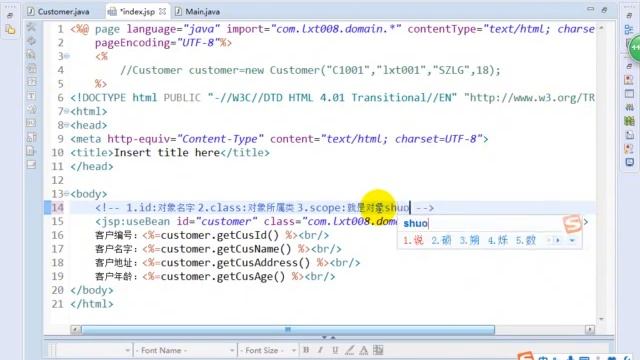Toggle bold formatting in the bottom toolbar

(x=306, y=350)
